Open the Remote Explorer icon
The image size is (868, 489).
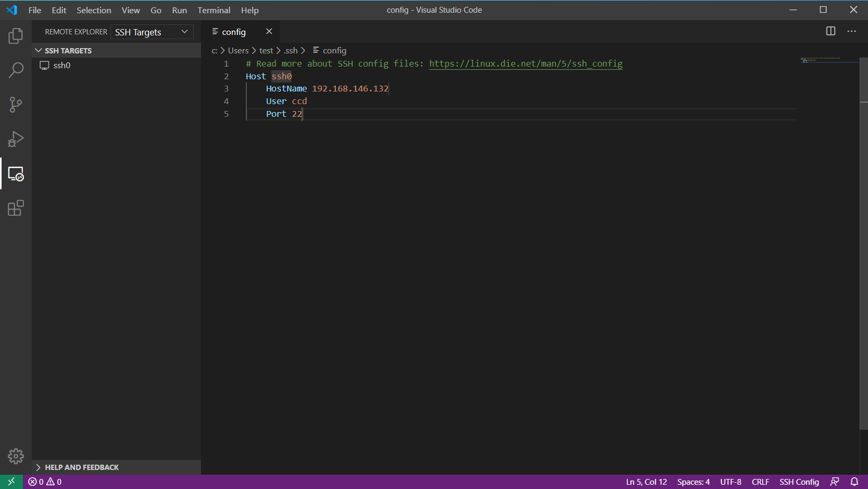[15, 174]
